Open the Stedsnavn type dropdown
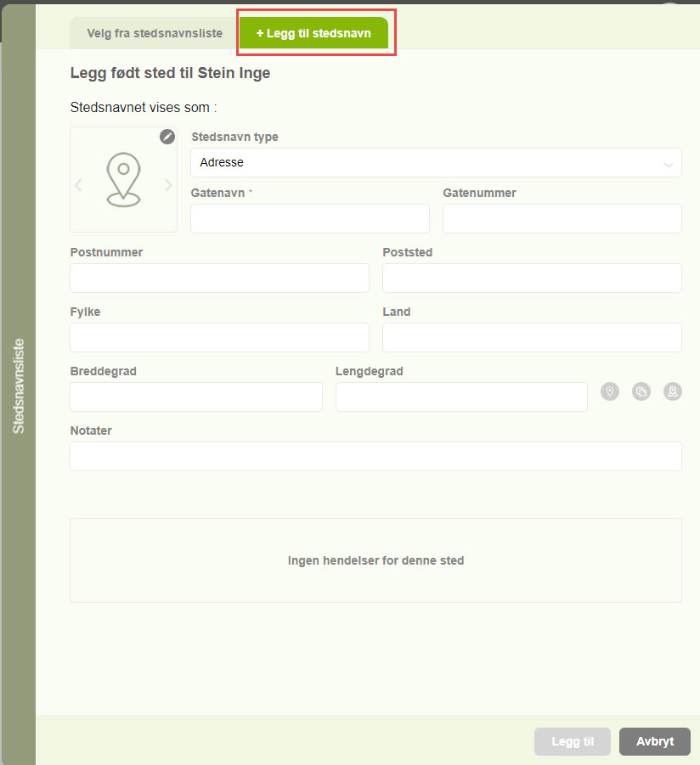This screenshot has height=765, width=700. [x=436, y=162]
